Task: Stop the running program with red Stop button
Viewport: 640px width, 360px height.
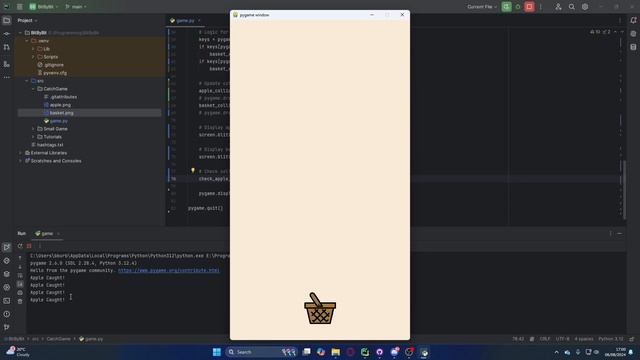Action: click(529, 7)
